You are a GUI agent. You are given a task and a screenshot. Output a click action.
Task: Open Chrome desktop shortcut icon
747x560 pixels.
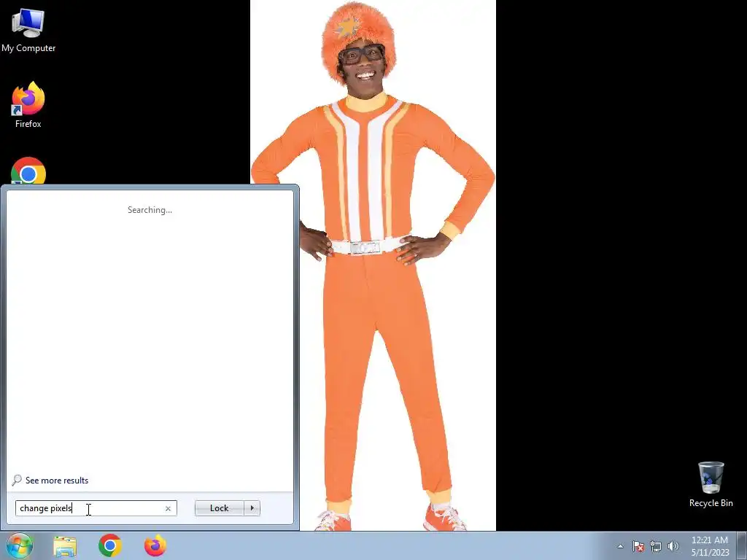click(x=28, y=171)
